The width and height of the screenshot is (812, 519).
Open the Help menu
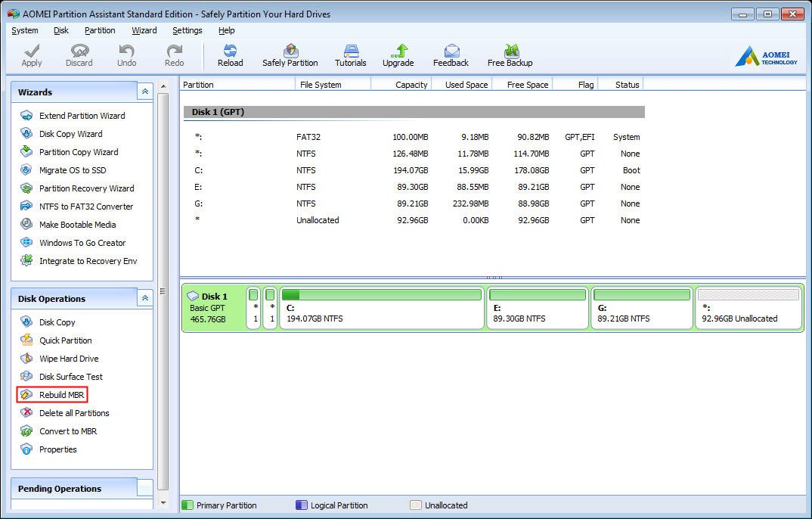pos(226,30)
